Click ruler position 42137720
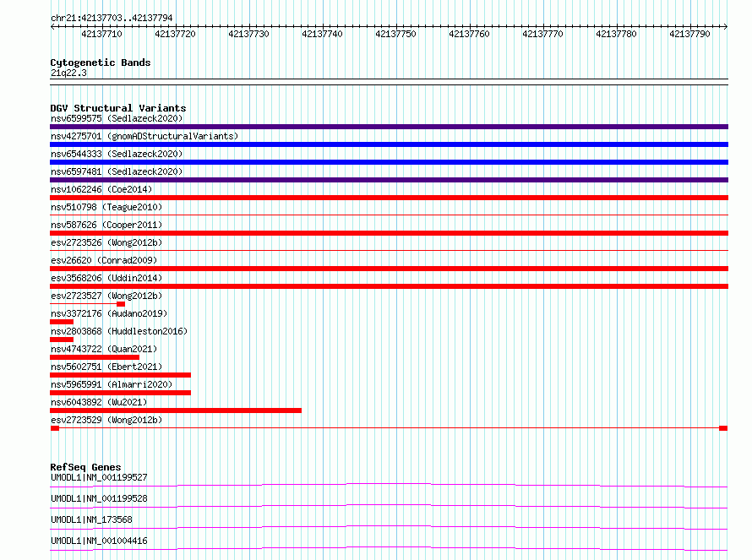 [x=175, y=34]
